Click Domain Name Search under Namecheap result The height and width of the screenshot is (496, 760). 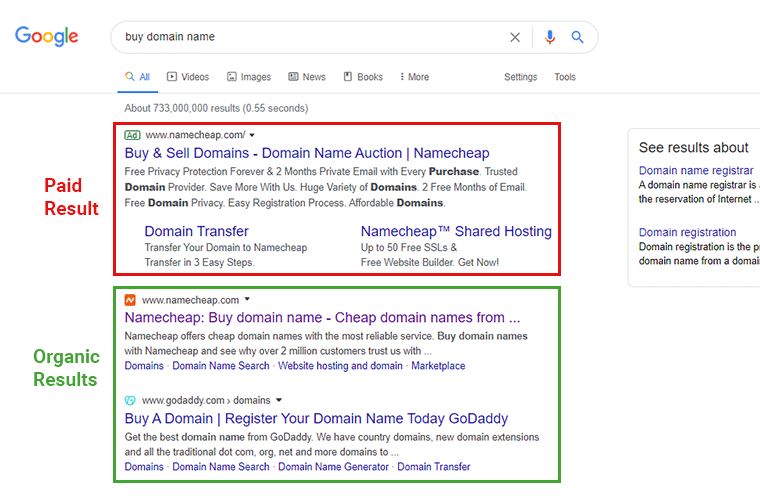pyautogui.click(x=221, y=366)
